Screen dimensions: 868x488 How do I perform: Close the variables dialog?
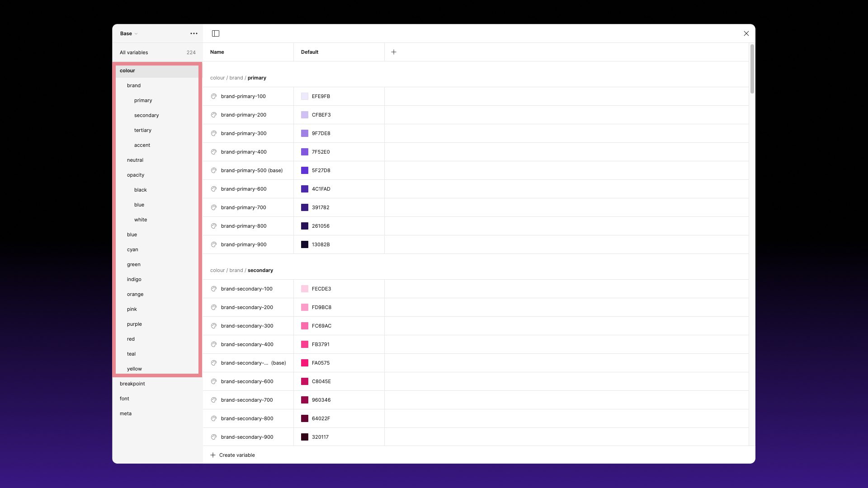[746, 33]
